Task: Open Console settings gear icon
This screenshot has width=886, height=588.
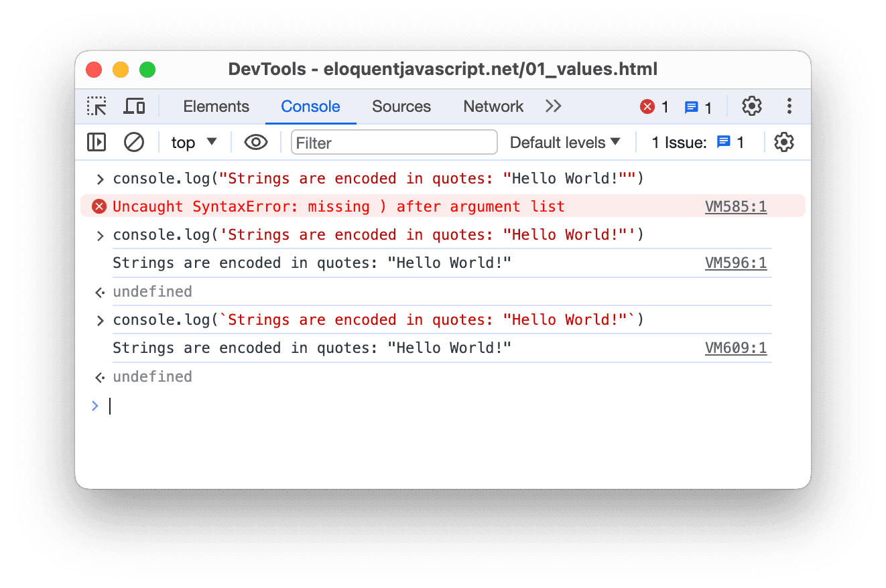Action: coord(783,143)
